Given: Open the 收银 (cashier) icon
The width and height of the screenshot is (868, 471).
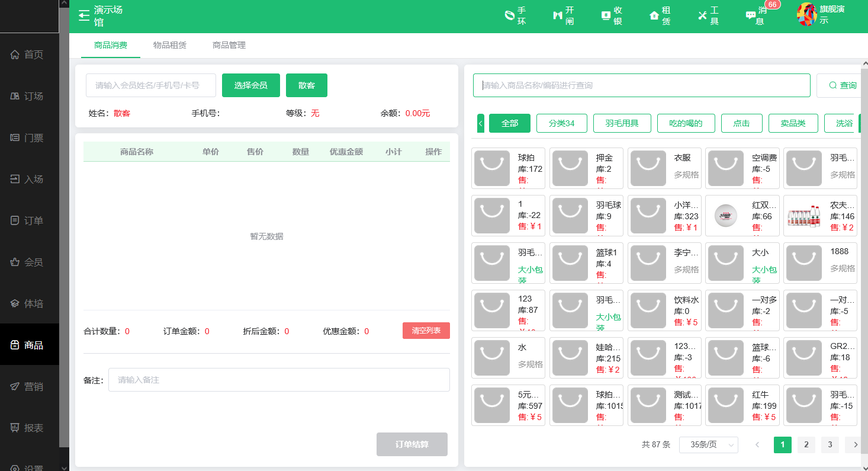Looking at the screenshot, I should [612, 16].
